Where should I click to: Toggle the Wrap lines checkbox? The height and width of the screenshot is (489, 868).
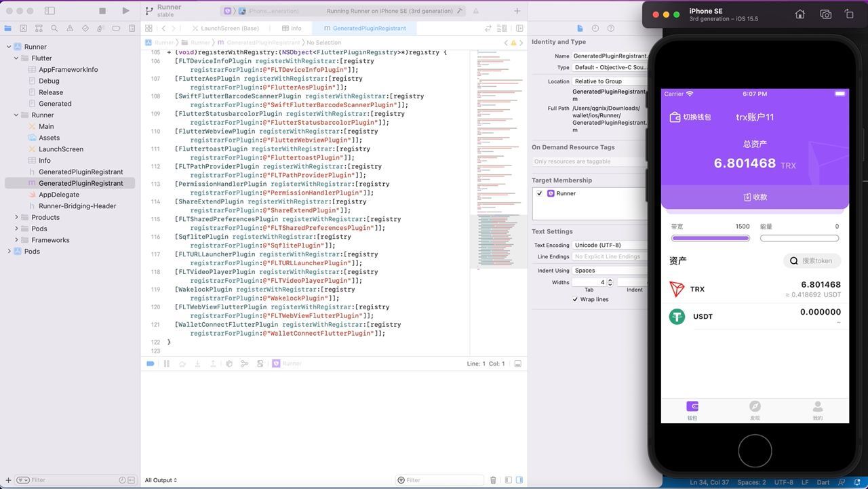click(575, 299)
